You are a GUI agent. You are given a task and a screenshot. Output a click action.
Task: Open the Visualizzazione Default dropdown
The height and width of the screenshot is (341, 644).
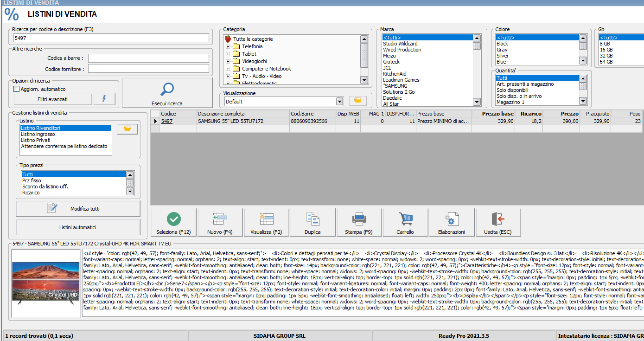[x=339, y=102]
